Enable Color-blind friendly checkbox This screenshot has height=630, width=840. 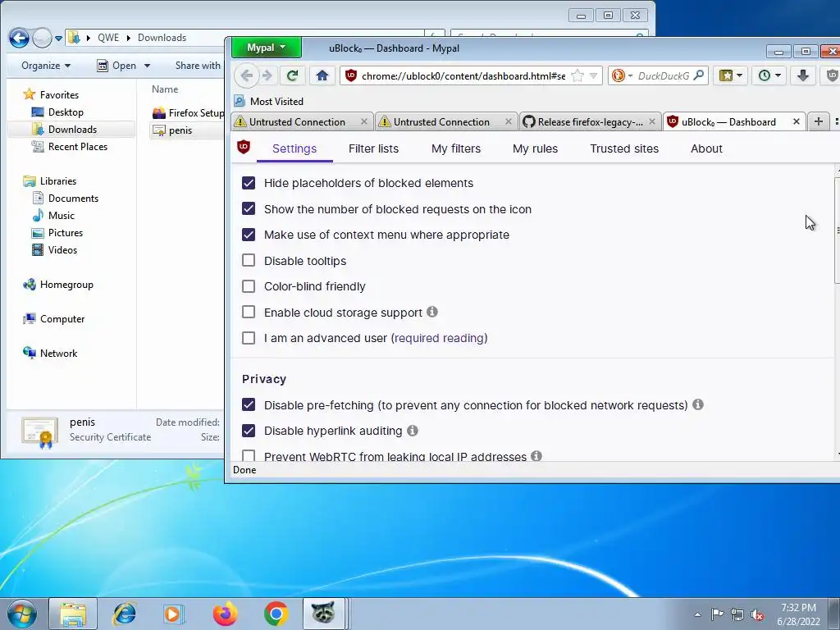pos(249,286)
